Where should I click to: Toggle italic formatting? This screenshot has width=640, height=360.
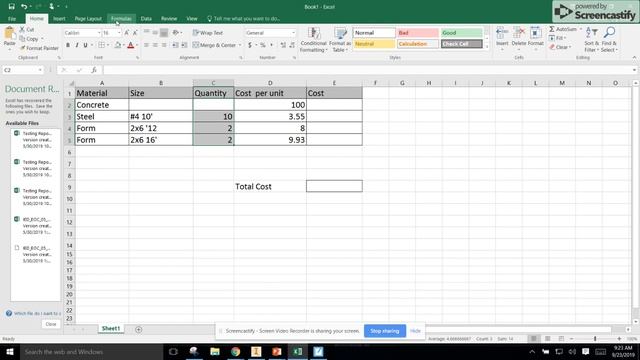point(77,45)
